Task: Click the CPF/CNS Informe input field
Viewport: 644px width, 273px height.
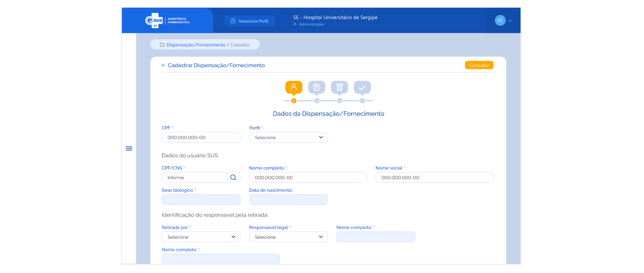Action: [x=195, y=177]
